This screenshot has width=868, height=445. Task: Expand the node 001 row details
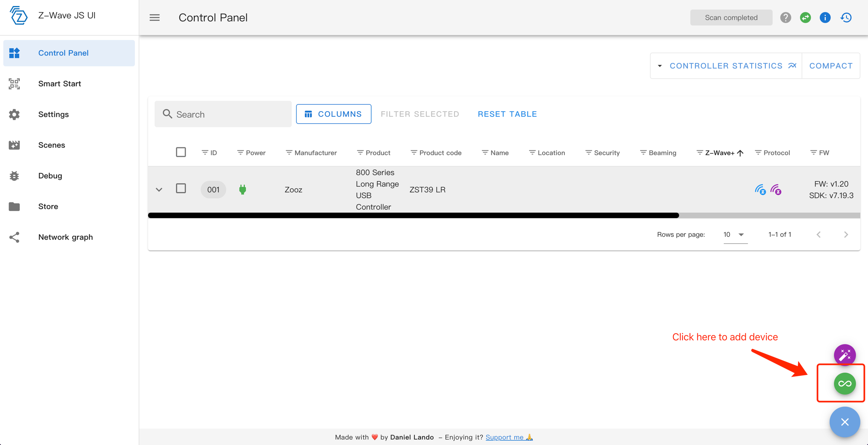coord(159,190)
